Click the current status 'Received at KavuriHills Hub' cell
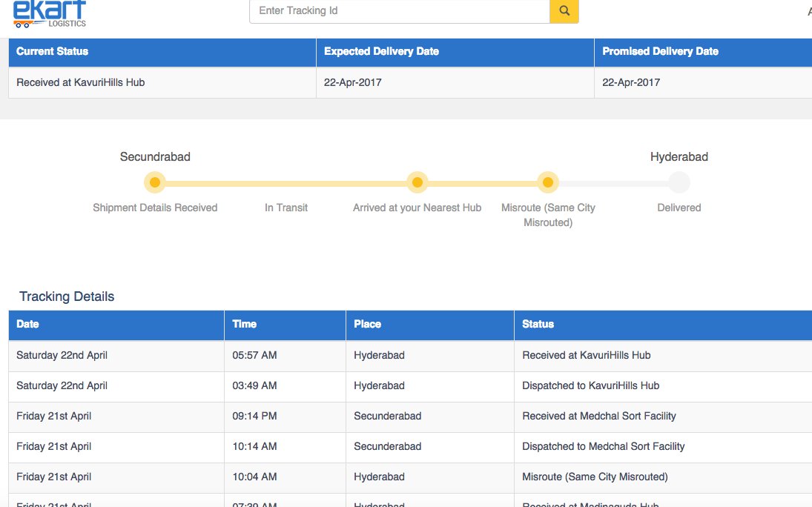The image size is (812, 507). pyautogui.click(x=162, y=83)
